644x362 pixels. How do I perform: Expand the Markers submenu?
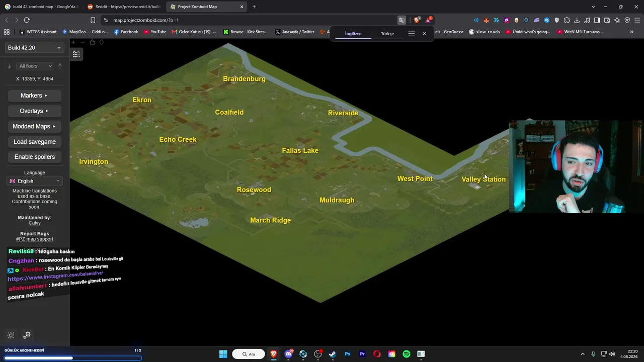click(x=34, y=96)
